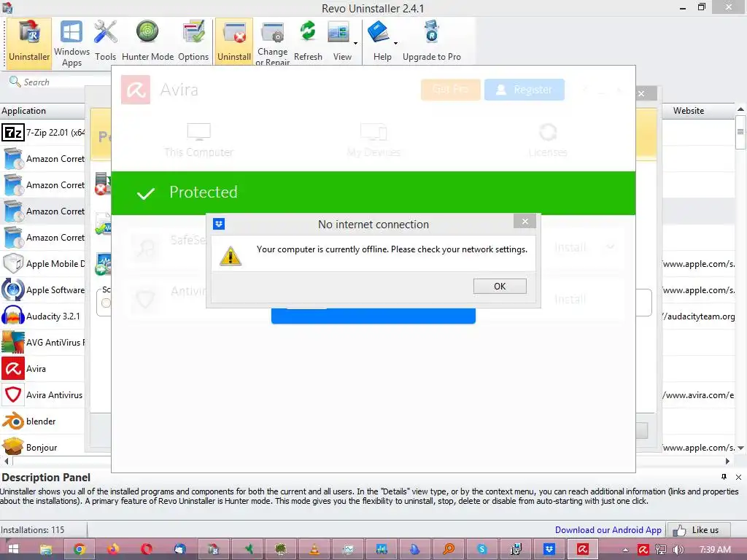Click the blue button below the dialog
747x560 pixels.
[x=373, y=316]
